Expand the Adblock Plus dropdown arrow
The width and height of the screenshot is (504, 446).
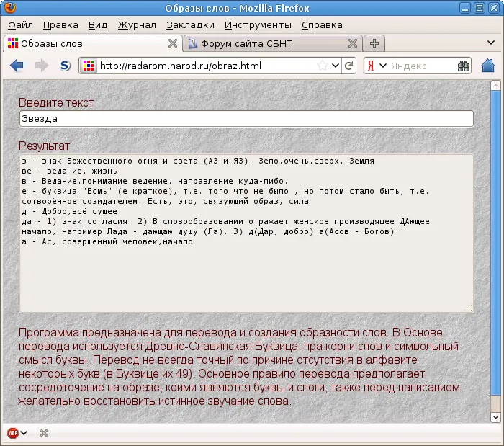[x=24, y=433]
